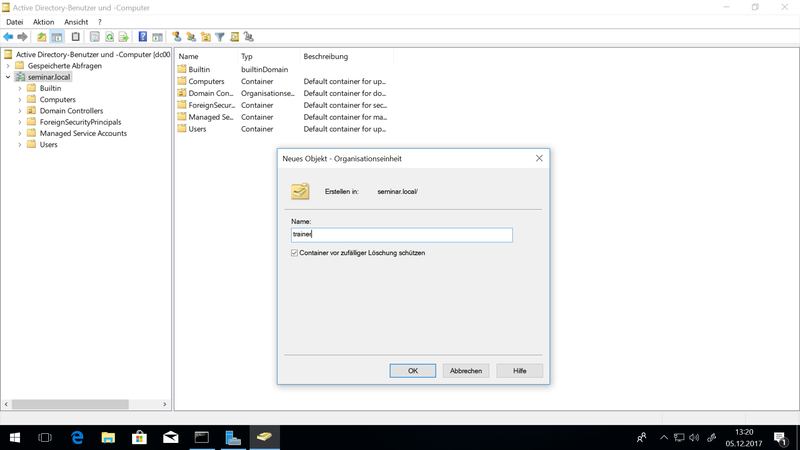The width and height of the screenshot is (800, 450).
Task: Show hidden tray icons with the chevron
Action: (664, 437)
